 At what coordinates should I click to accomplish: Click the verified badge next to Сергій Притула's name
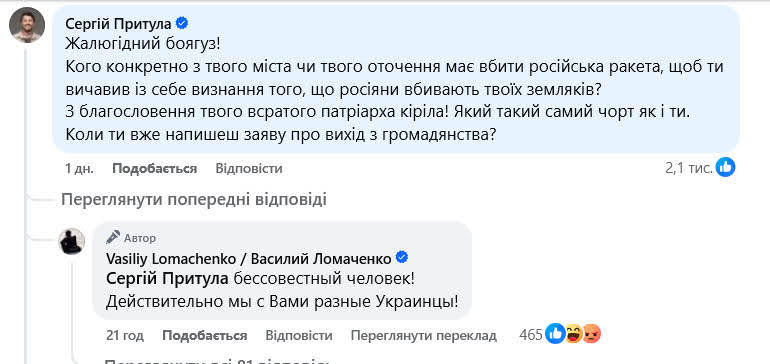click(182, 23)
